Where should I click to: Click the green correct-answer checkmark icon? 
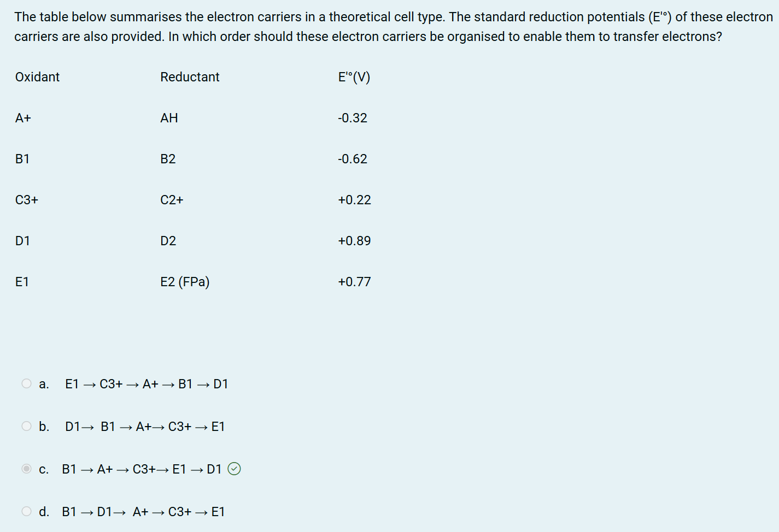pos(234,469)
